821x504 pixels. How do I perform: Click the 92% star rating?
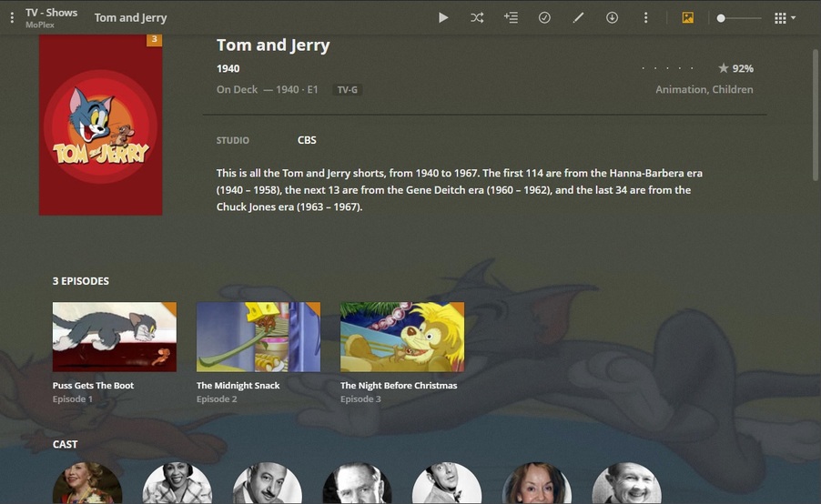click(x=735, y=68)
